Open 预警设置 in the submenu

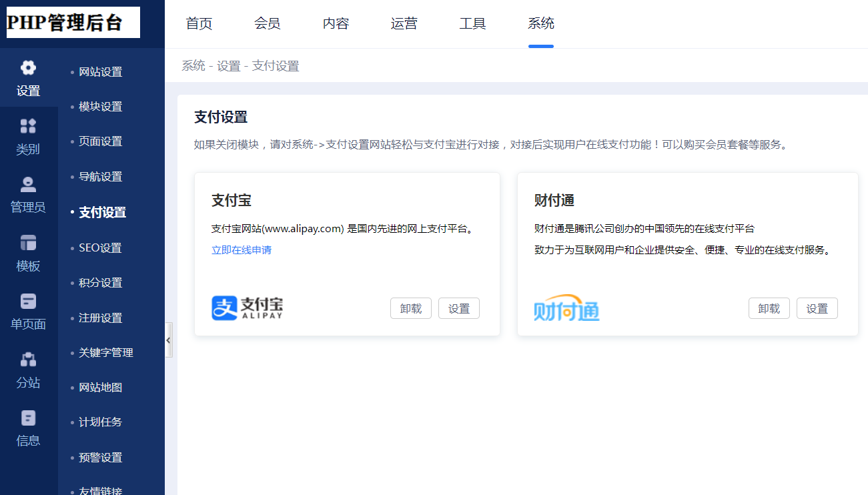(x=101, y=458)
